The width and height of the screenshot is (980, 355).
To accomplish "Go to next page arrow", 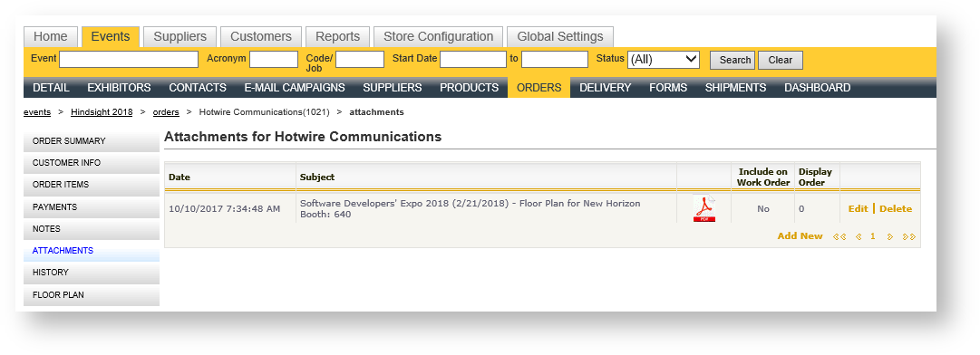I will pyautogui.click(x=890, y=236).
